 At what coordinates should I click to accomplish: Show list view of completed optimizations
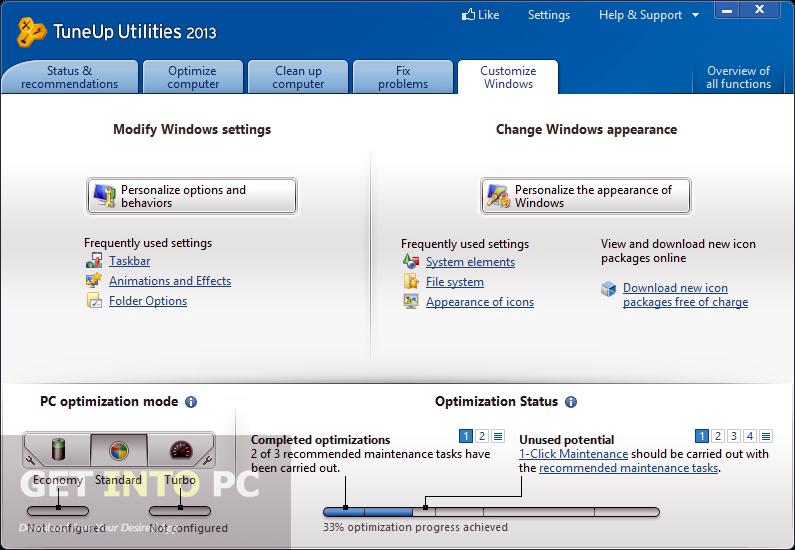pyautogui.click(x=498, y=436)
